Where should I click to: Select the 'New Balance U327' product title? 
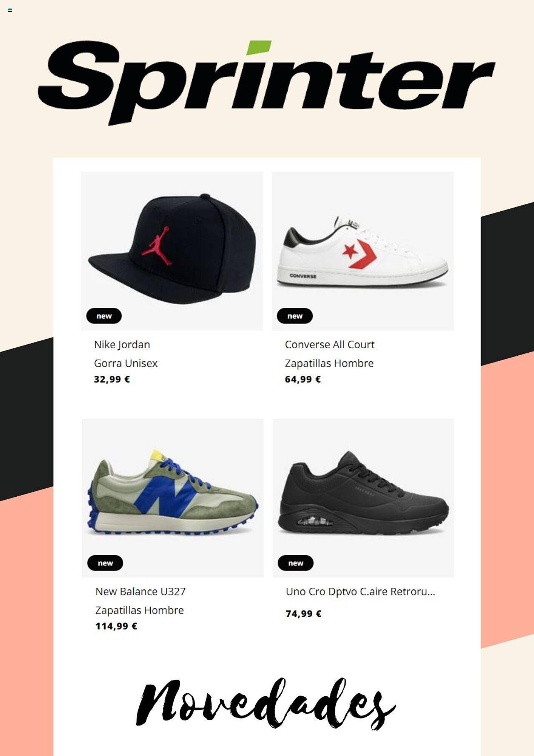(x=140, y=592)
